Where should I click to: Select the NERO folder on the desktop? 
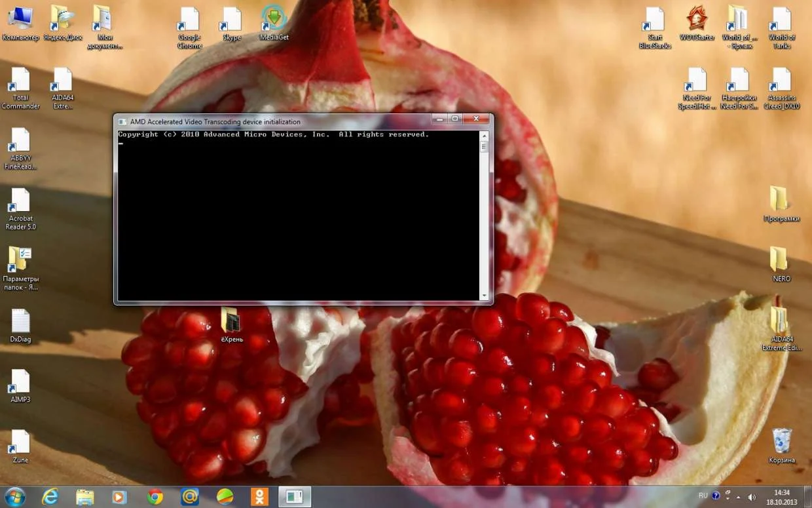click(781, 264)
